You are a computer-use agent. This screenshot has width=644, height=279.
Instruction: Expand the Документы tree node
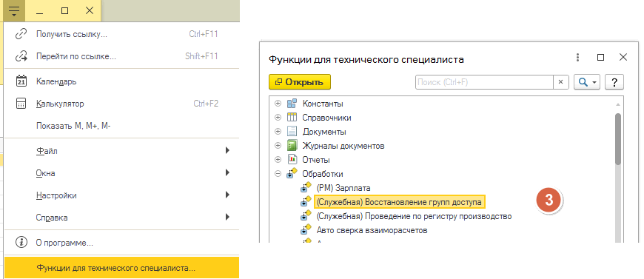coord(278,132)
